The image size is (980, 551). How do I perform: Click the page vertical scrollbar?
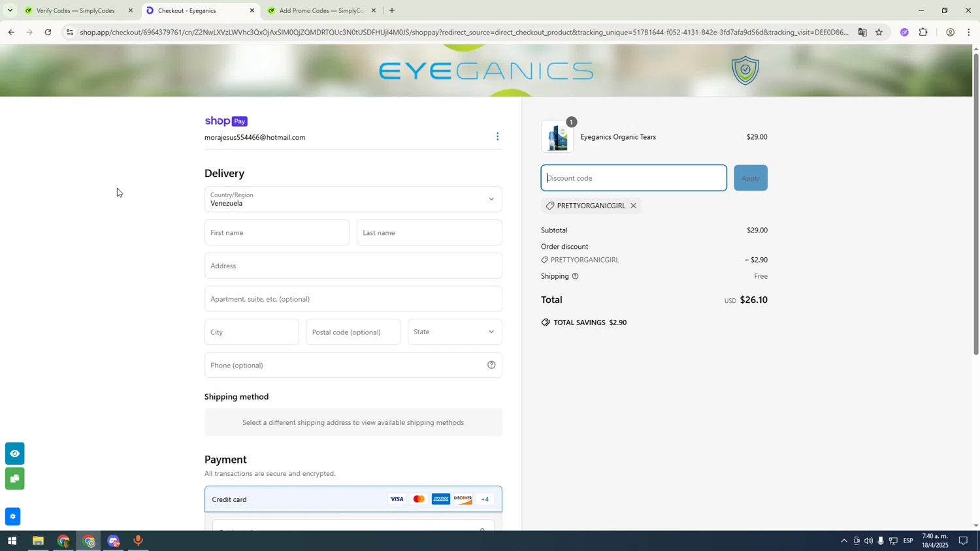pyautogui.click(x=976, y=204)
